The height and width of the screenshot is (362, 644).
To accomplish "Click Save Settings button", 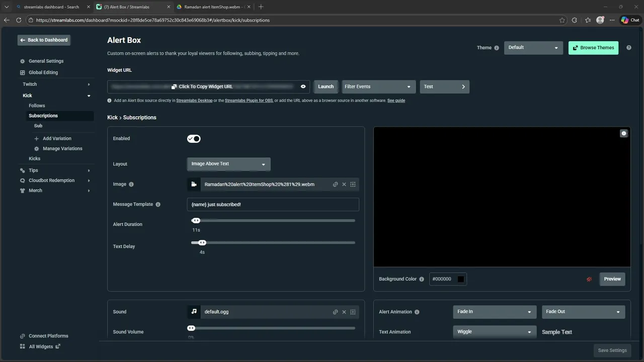I will (612, 350).
